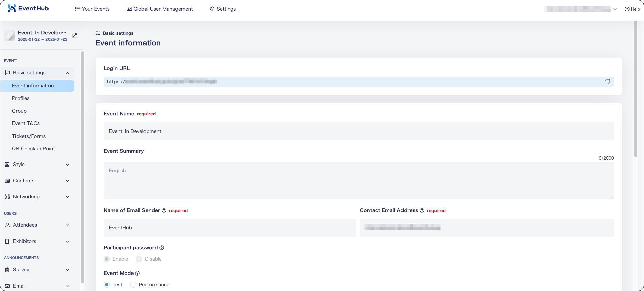Open event in new window icon

[74, 36]
